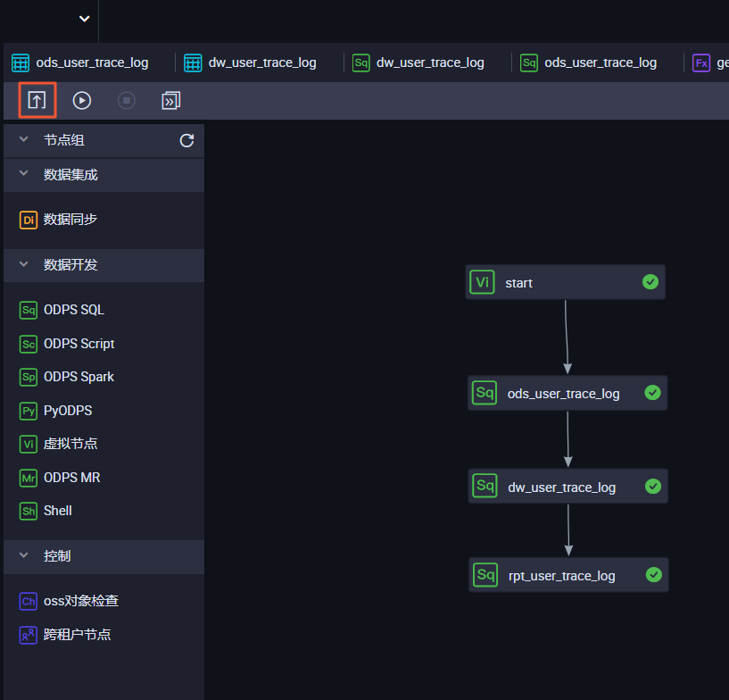Select the ods_user_trace_log node on canvas
Viewport: 729px width, 700px height.
[567, 393]
